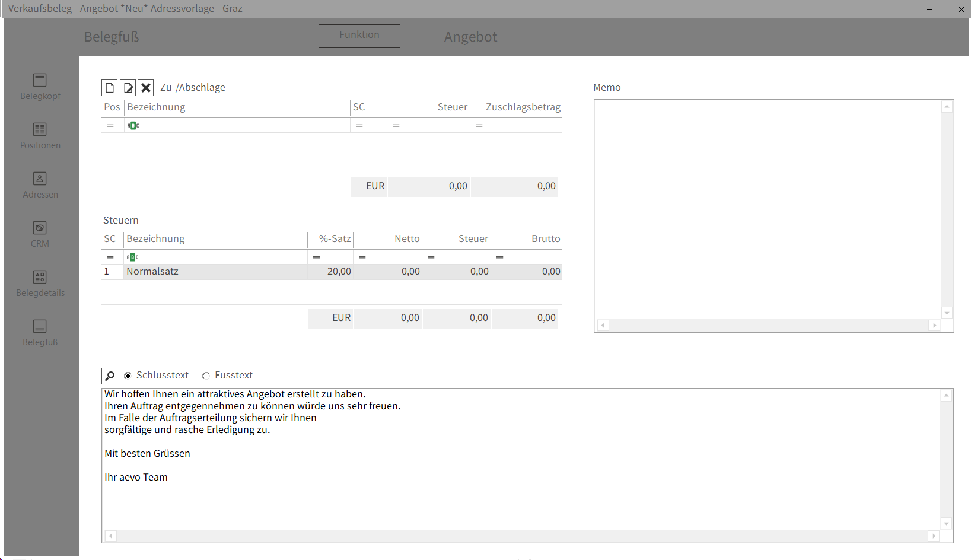
Task: Click Zuschlagsbetrag filter operator
Action: click(479, 126)
